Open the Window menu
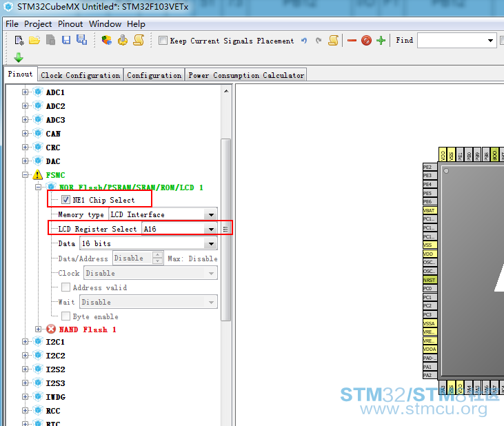504x426 pixels. click(105, 24)
